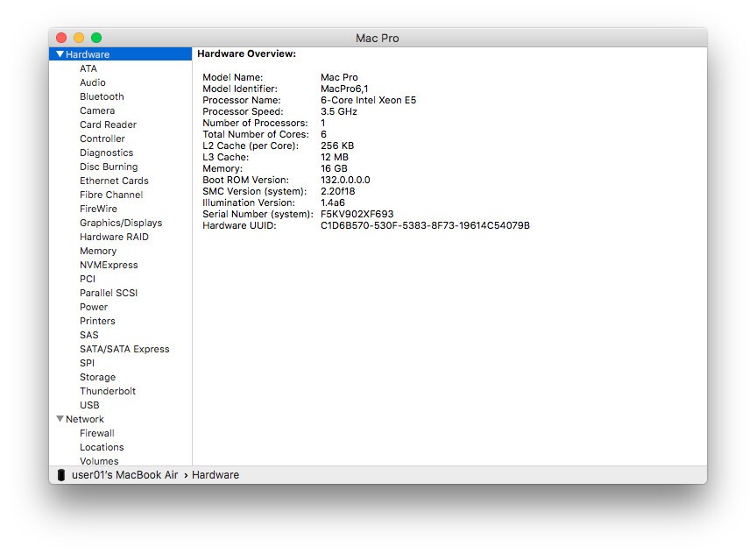Open the Storage category
The width and height of the screenshot is (756, 554).
point(97,377)
